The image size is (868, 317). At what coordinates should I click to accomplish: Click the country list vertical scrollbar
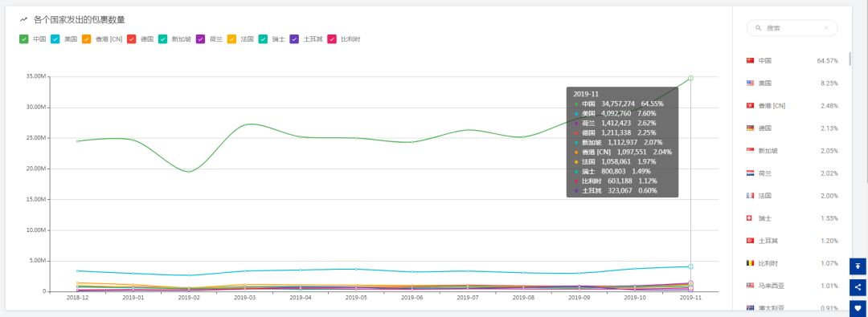[x=850, y=58]
